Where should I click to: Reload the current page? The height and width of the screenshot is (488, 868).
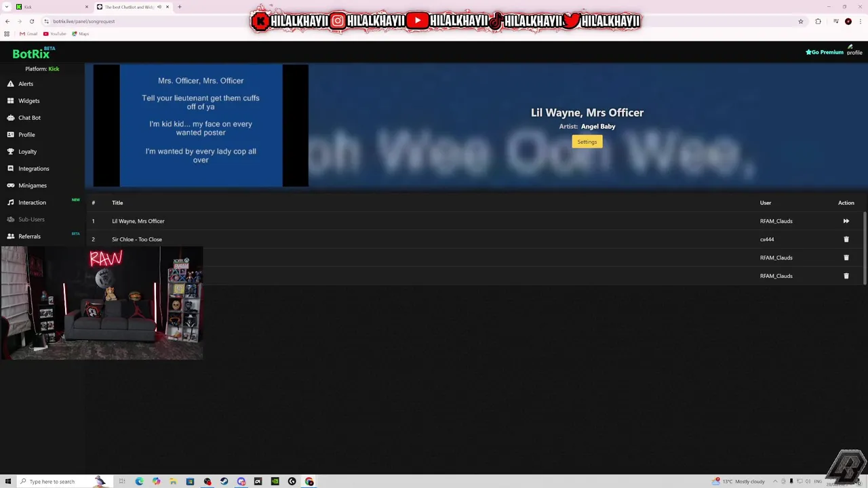pos(31,21)
